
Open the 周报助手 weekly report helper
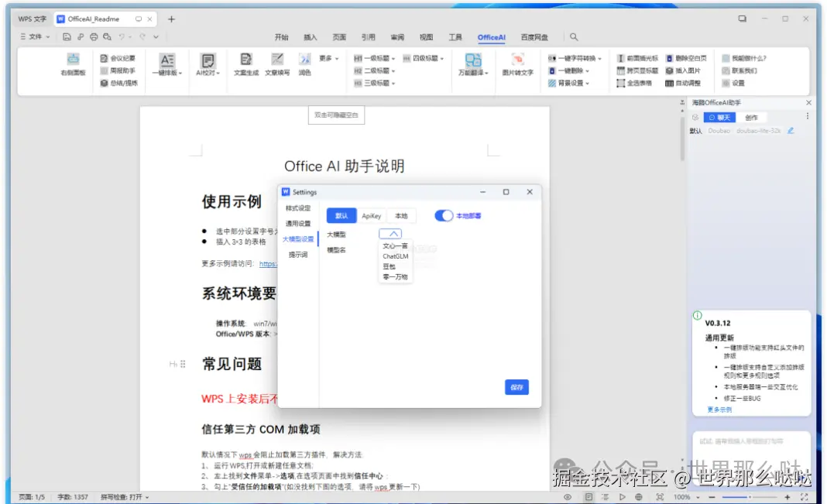[x=118, y=70]
